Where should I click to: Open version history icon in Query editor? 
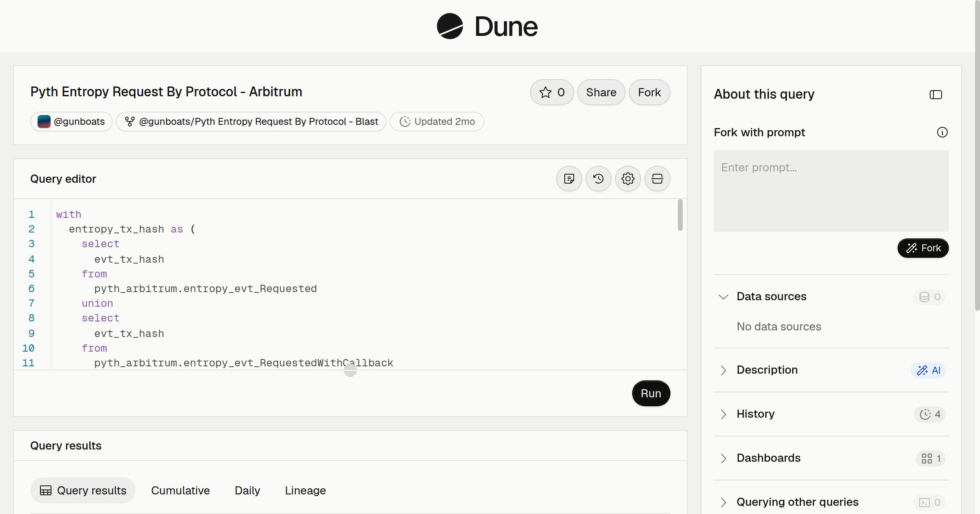pyautogui.click(x=598, y=179)
